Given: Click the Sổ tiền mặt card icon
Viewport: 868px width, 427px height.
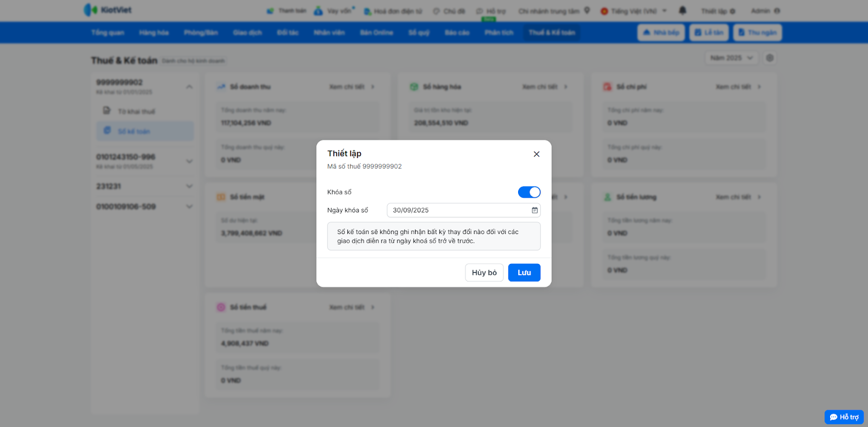Looking at the screenshot, I should tap(221, 197).
